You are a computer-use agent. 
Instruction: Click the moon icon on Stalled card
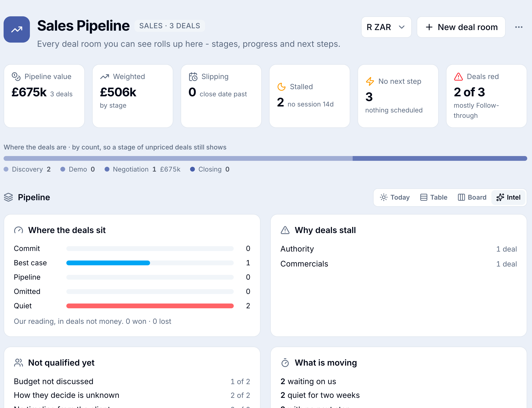click(282, 87)
